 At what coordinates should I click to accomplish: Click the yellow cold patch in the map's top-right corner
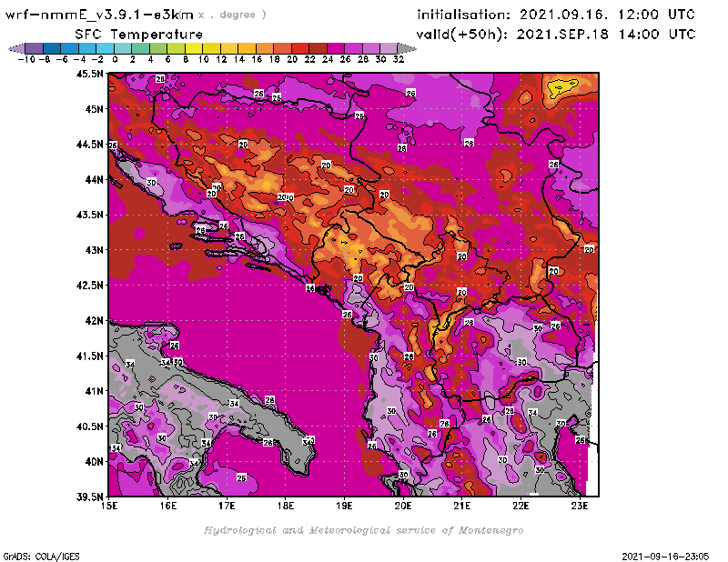point(562,85)
